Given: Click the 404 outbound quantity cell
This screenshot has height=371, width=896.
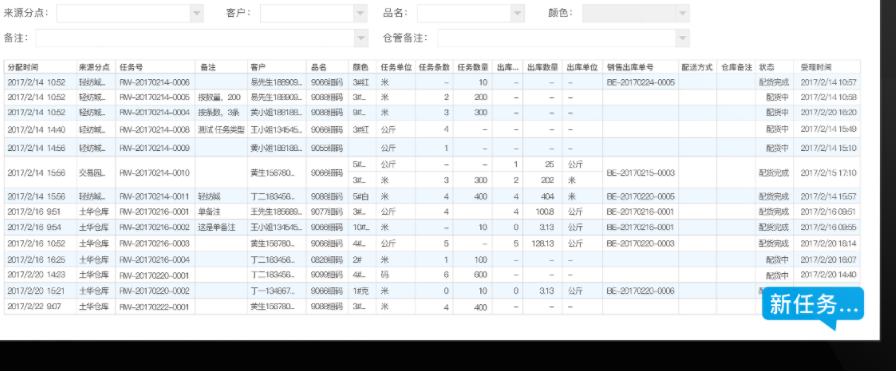Looking at the screenshot, I should 542,196.
